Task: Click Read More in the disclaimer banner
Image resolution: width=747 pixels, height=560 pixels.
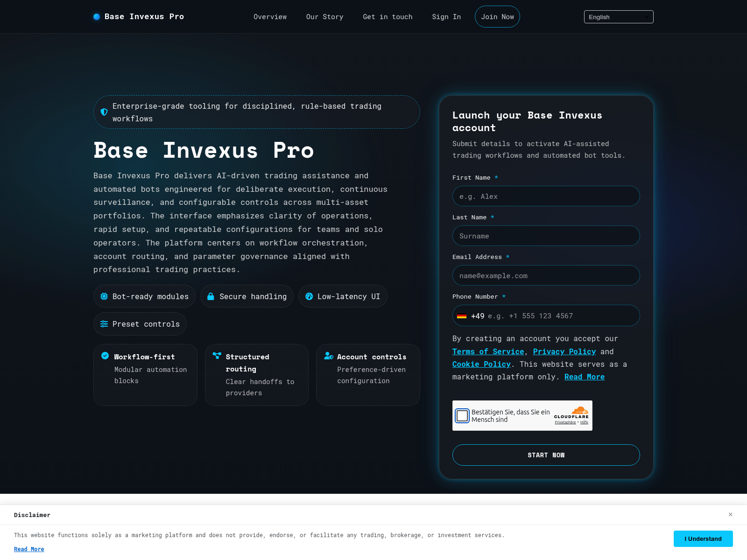Action: 29,549
